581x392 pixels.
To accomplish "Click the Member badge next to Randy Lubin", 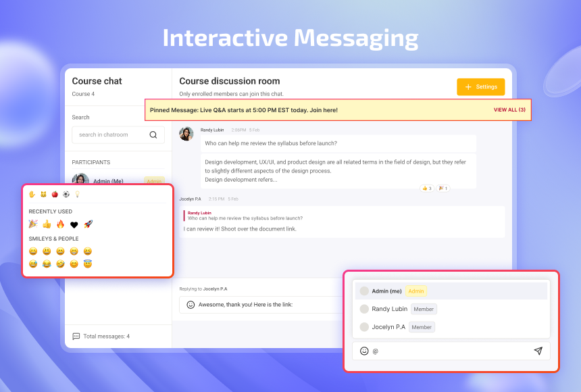I will tap(424, 309).
